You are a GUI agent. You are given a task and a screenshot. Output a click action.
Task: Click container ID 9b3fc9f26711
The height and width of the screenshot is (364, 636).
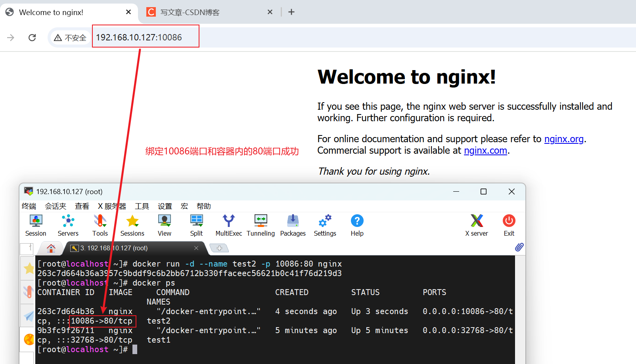66,330
